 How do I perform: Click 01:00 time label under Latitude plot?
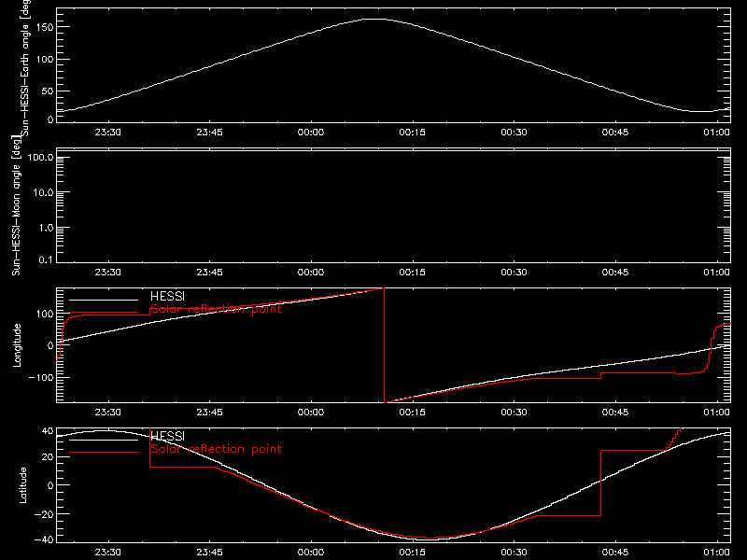pyautogui.click(x=716, y=552)
